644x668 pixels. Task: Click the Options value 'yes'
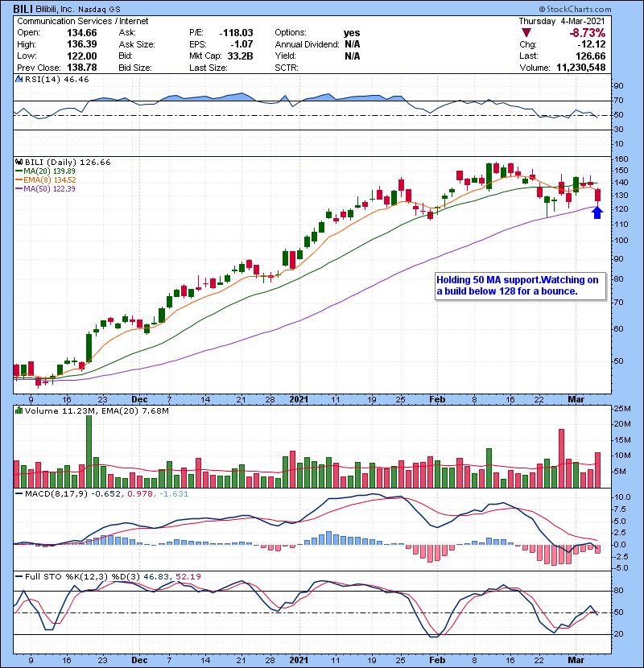[x=352, y=33]
